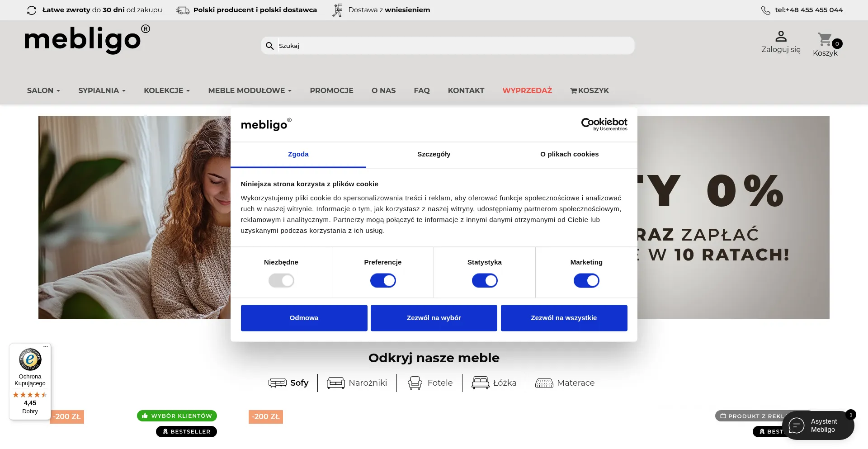Switch off the Marketing cookie toggle
Image resolution: width=868 pixels, height=449 pixels.
pos(586,281)
